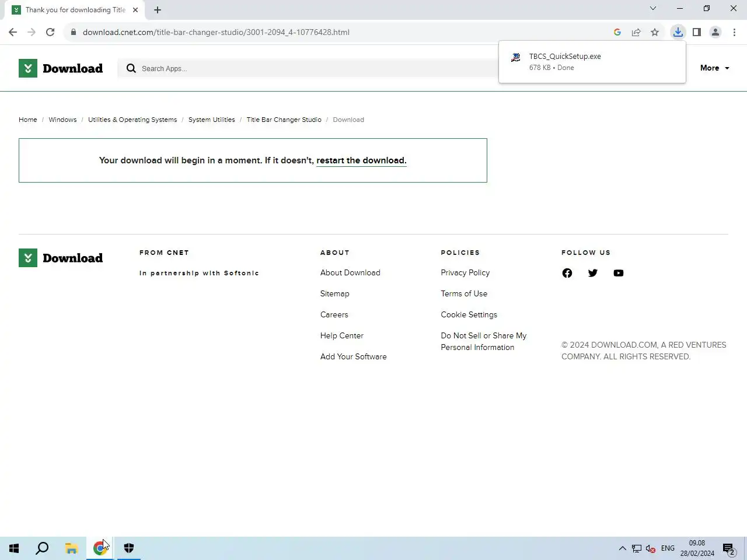The height and width of the screenshot is (560, 747).
Task: Click the TBCS_QuickSetup.exe file icon
Action: point(516,58)
